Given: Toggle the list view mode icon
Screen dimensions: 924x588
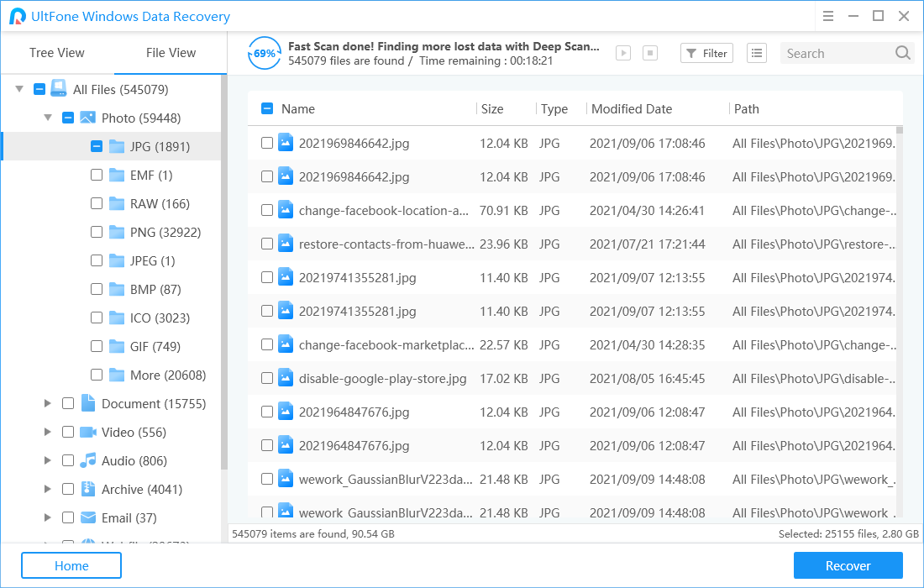Looking at the screenshot, I should pos(757,53).
